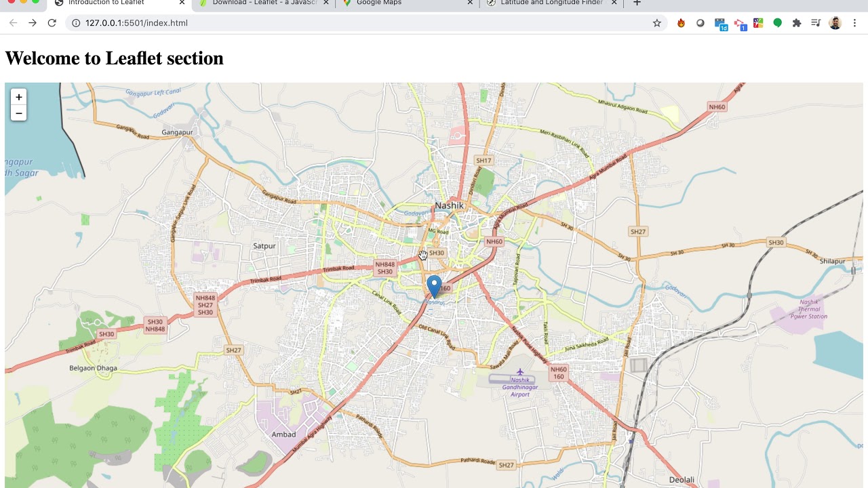Screen dimensions: 868x488
Task: Open the gray sphere extension icon
Action: click(x=701, y=23)
